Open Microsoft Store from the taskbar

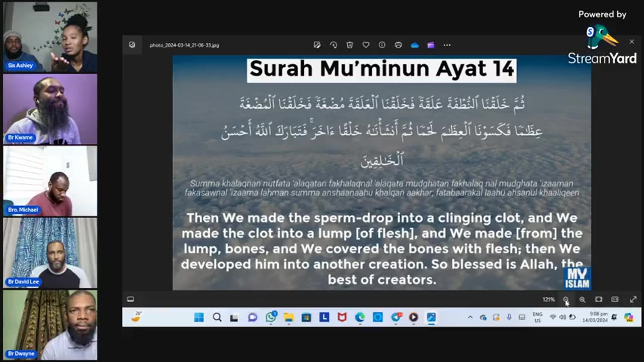coord(306,317)
